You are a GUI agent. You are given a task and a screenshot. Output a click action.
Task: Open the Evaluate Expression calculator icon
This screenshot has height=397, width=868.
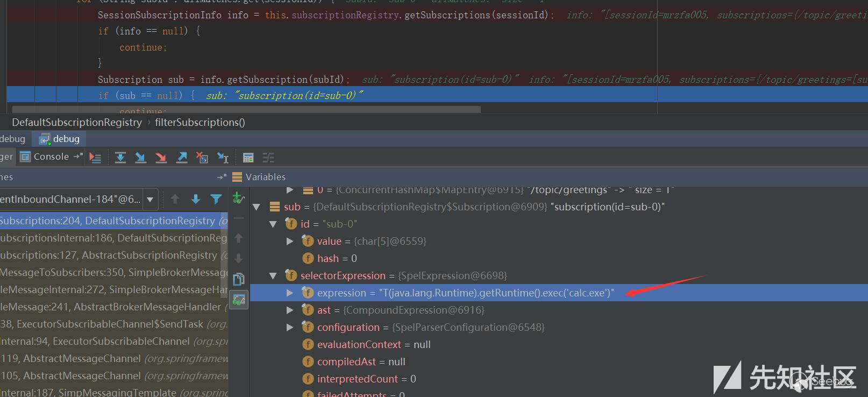(248, 158)
